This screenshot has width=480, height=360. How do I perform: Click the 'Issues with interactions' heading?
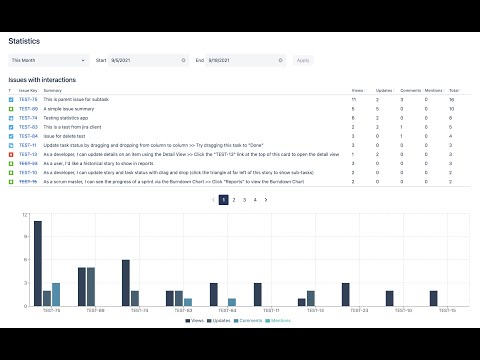click(x=42, y=80)
